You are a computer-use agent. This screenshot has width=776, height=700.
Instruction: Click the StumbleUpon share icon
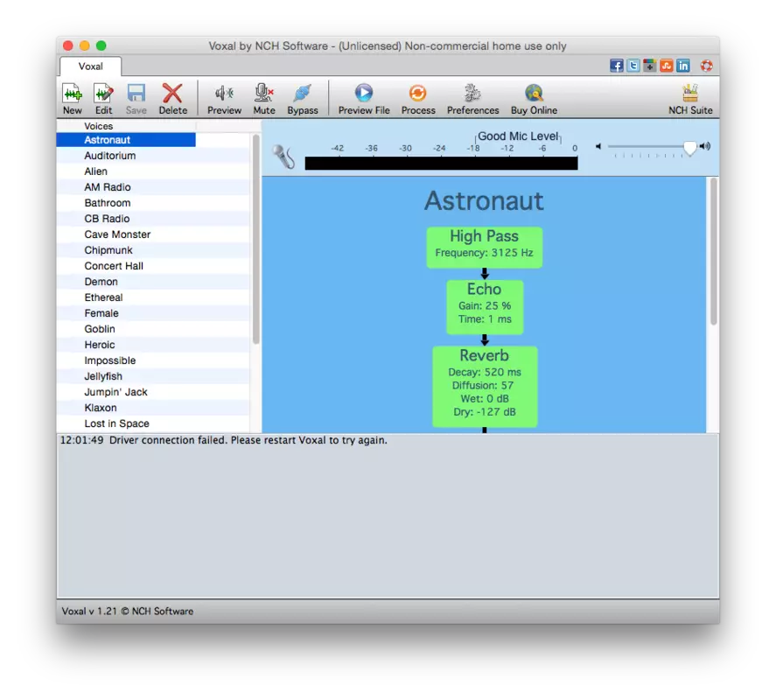667,66
